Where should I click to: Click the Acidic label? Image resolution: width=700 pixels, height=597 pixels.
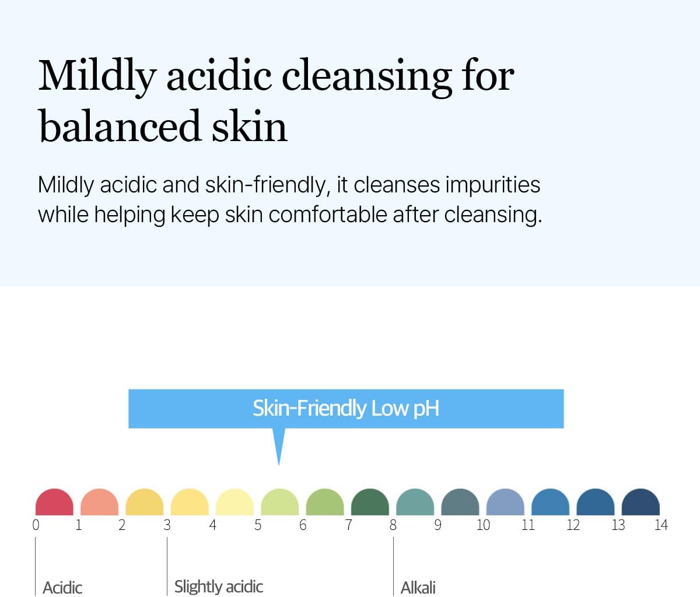(62, 587)
